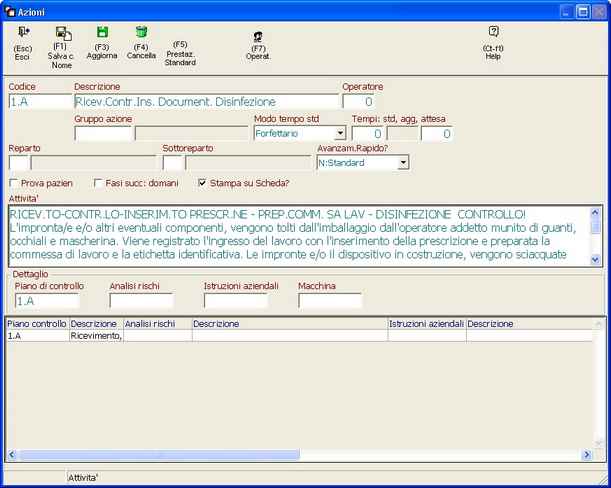Minimize the Azioni window
611x488 pixels.
tap(567, 12)
